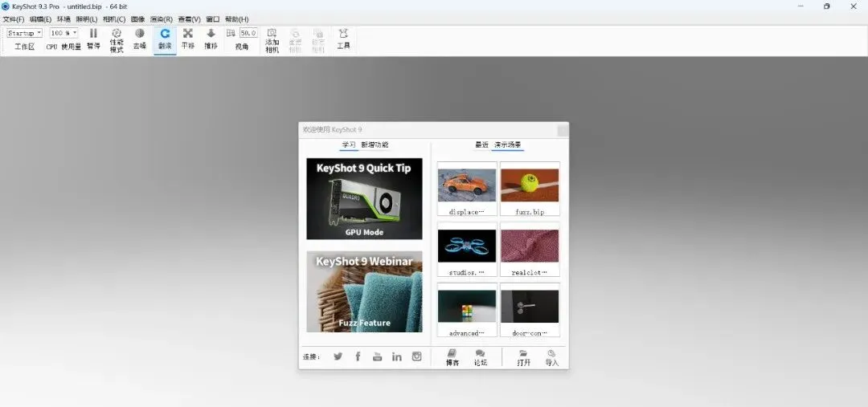Viewport: 868px width, 407px height.
Task: Click the Pause (暂停) render icon
Action: click(x=93, y=34)
